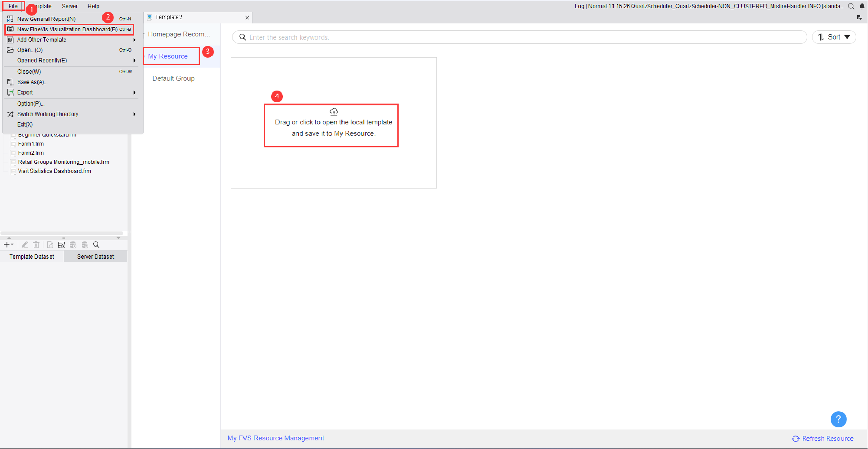Open the notification bell icon

click(862, 6)
